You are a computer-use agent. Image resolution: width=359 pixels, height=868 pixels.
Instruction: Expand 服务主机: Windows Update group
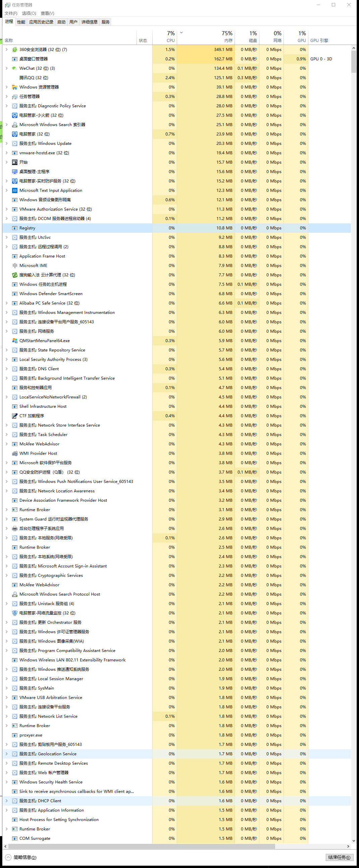pyautogui.click(x=6, y=144)
